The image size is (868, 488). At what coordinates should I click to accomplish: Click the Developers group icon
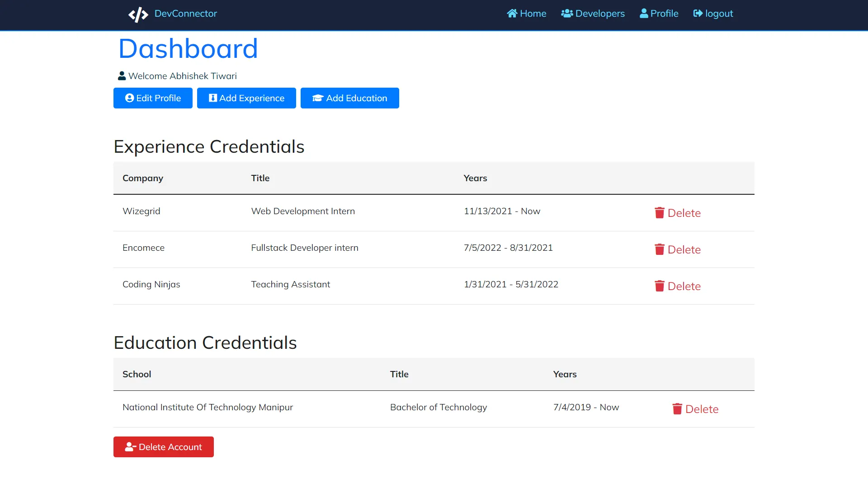(x=566, y=13)
